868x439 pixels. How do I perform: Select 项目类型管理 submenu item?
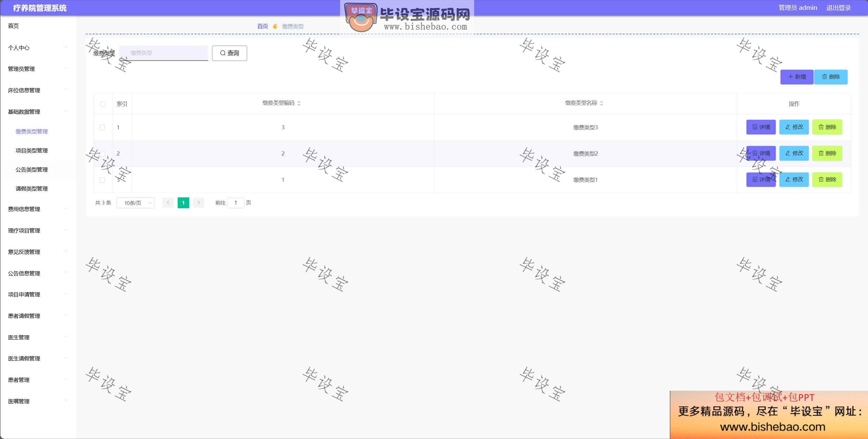[x=38, y=150]
